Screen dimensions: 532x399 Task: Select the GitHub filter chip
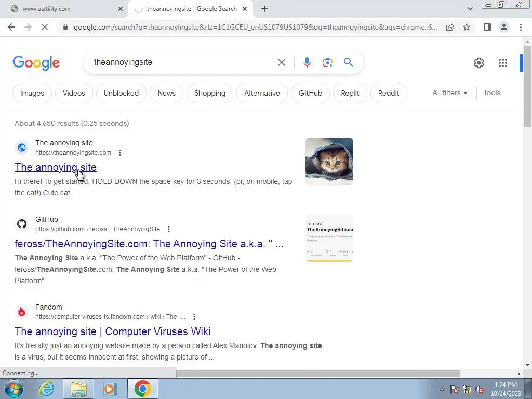310,93
